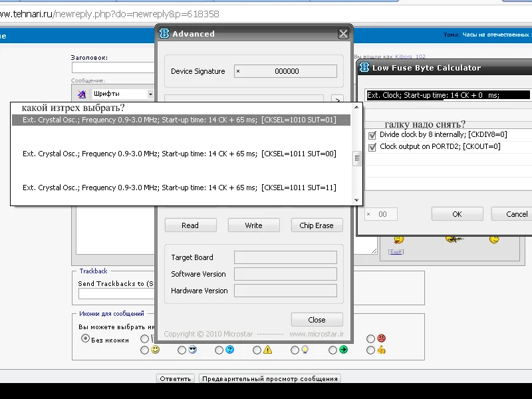The image size is (532, 399).
Task: Click the yellow warning triangle post icon
Action: (267, 350)
